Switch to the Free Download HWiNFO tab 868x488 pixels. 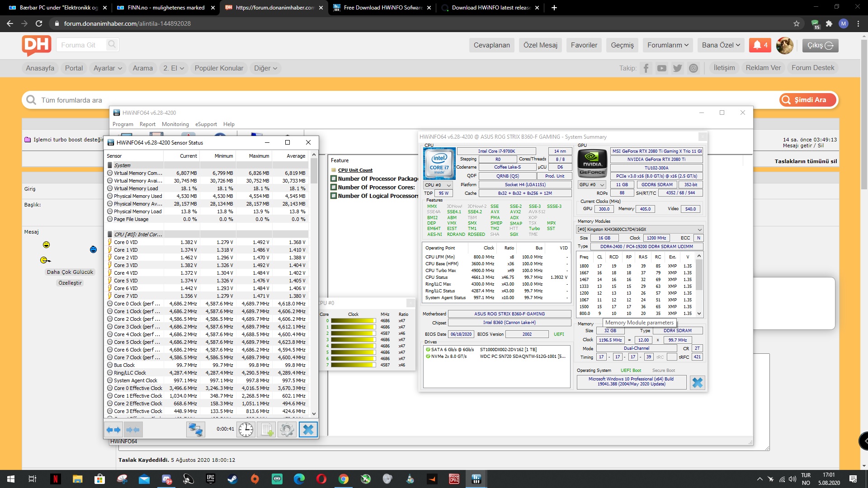pyautogui.click(x=382, y=8)
